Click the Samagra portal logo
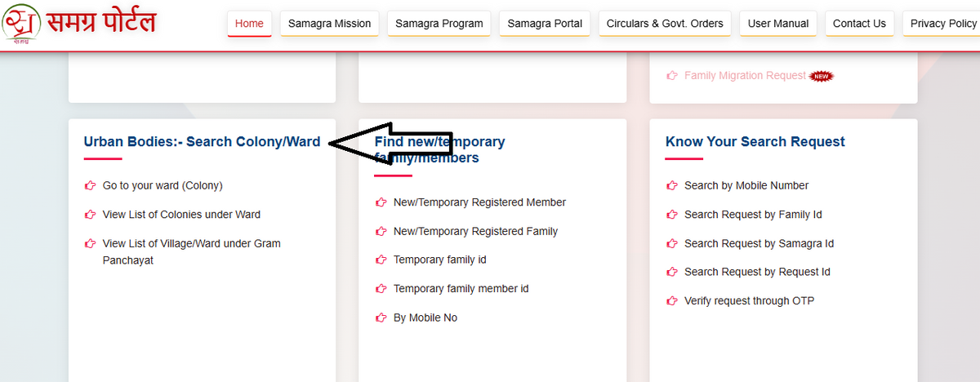Screen dimensions: 980x382 point(79,23)
